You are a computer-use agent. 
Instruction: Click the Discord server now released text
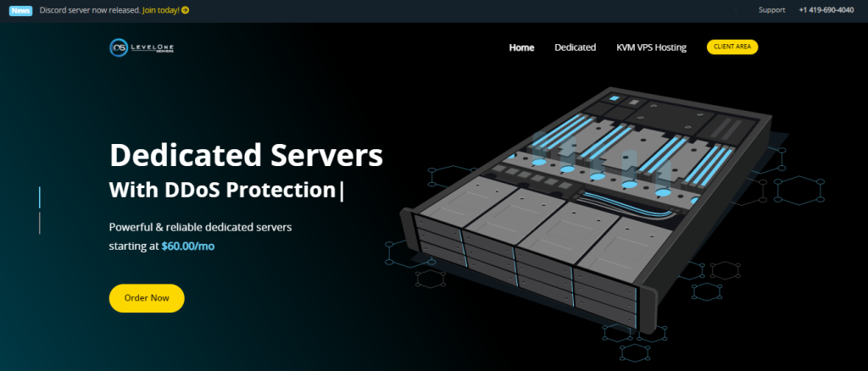pyautogui.click(x=90, y=10)
